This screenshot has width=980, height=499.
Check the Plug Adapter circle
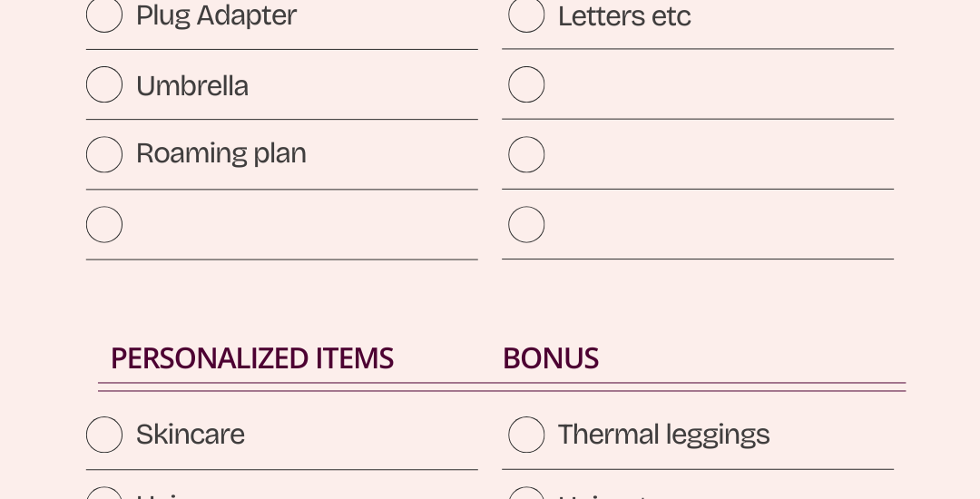[103, 15]
